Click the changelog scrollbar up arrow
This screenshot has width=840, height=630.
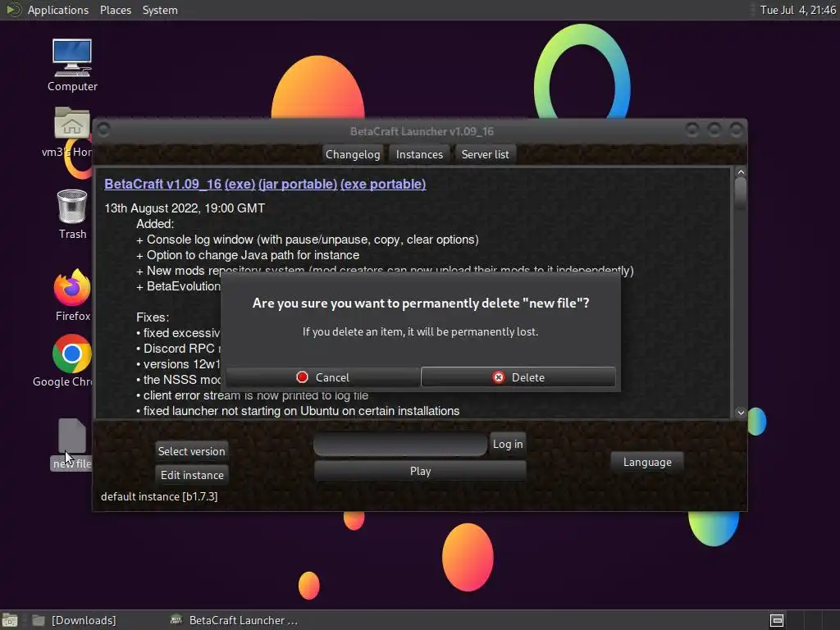(741, 172)
